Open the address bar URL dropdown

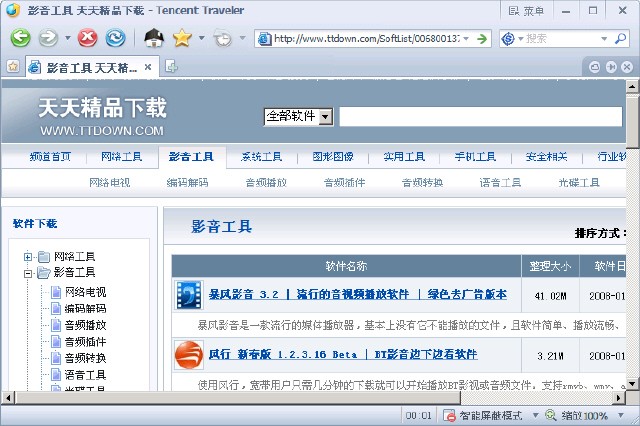pos(466,39)
